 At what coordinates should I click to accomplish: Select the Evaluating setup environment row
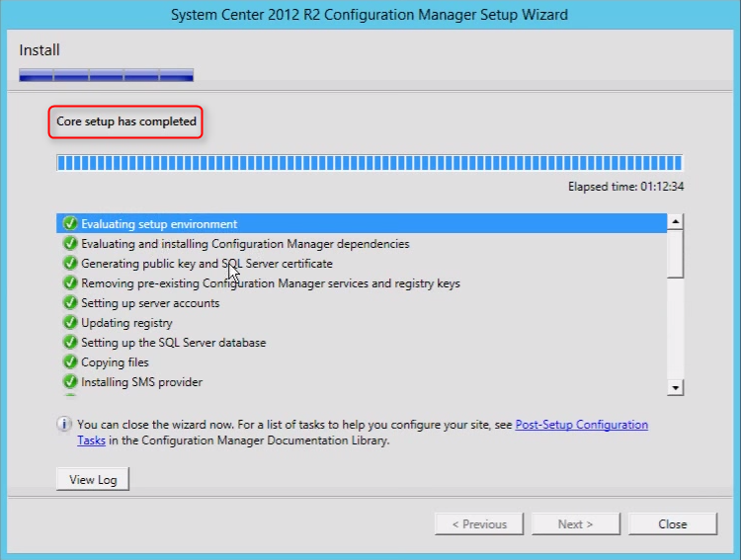tap(362, 223)
